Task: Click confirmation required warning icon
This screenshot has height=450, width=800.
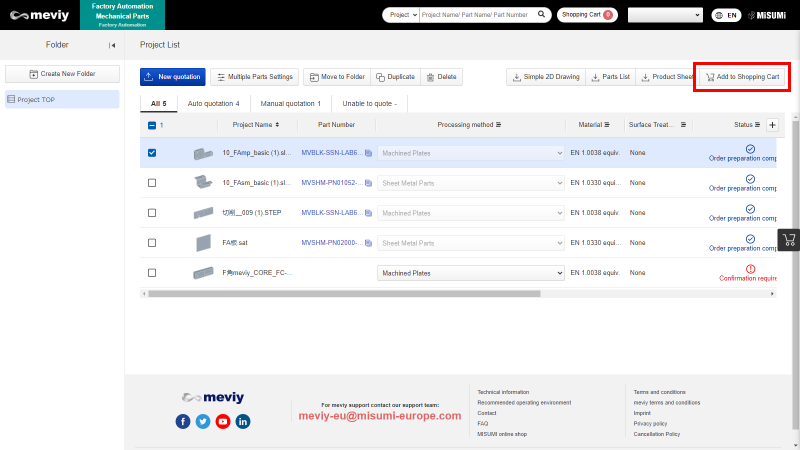Action: click(750, 269)
